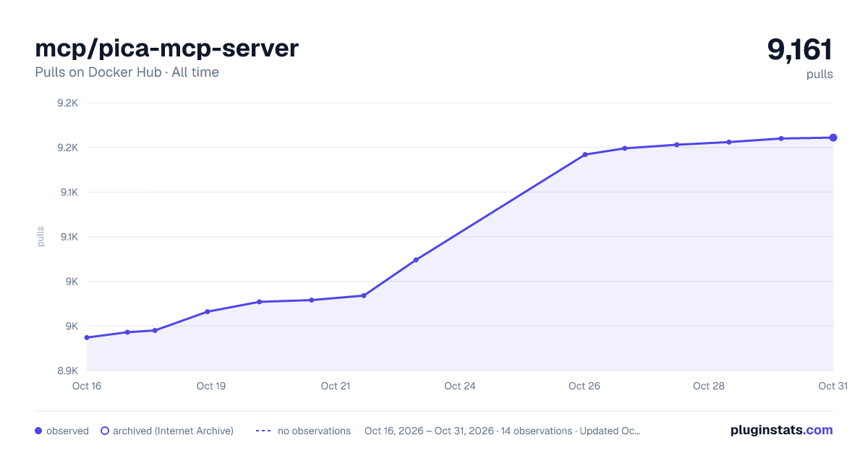The width and height of the screenshot is (868, 456).
Task: Click the 'Oct 31' x-axis label
Action: point(833,386)
